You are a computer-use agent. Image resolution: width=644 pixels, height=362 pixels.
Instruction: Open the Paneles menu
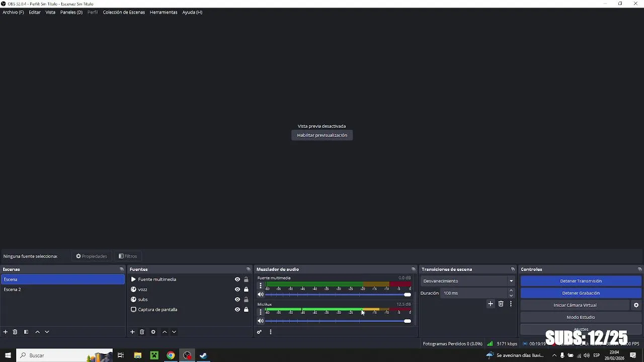pyautogui.click(x=71, y=12)
